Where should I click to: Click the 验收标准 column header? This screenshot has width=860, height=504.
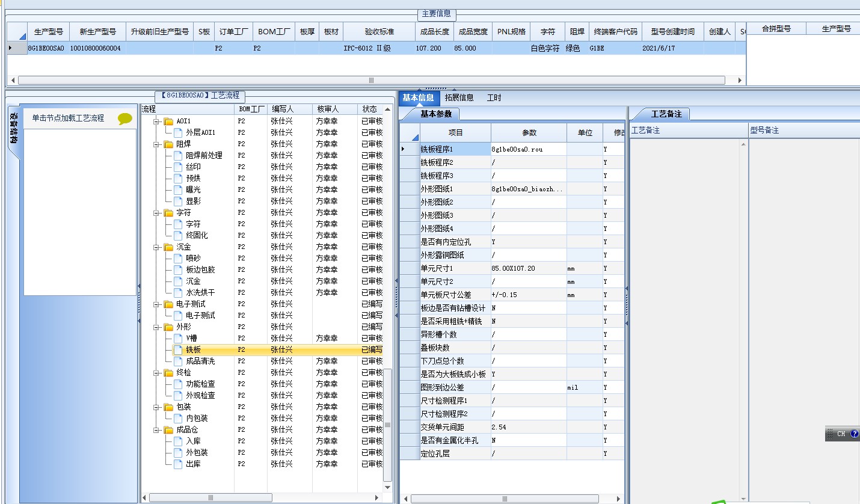click(379, 31)
